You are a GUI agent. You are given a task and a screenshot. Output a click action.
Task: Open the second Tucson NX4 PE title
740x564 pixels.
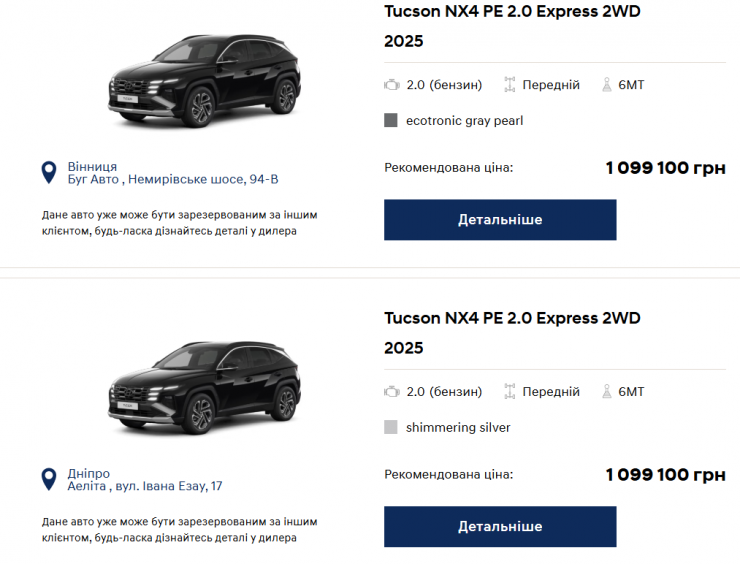512,318
